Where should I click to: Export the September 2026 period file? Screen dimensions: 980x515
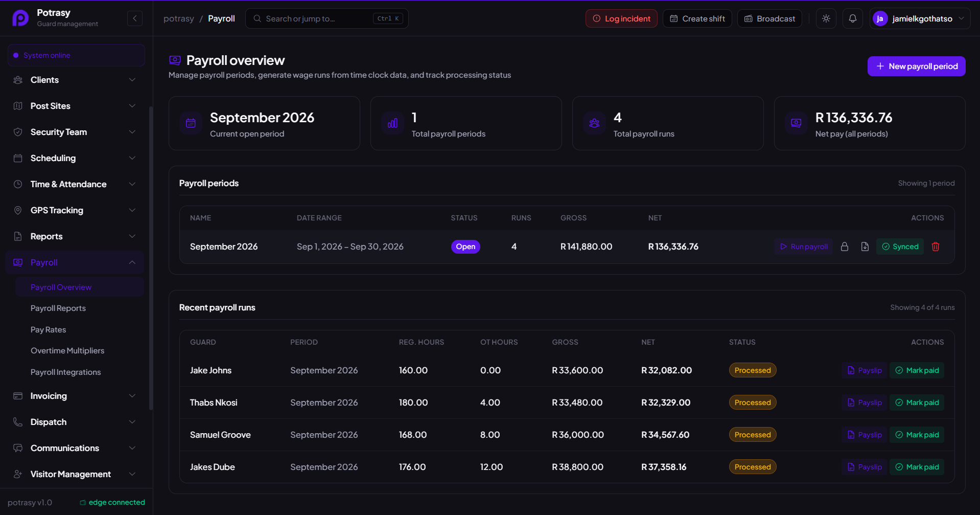(x=865, y=247)
